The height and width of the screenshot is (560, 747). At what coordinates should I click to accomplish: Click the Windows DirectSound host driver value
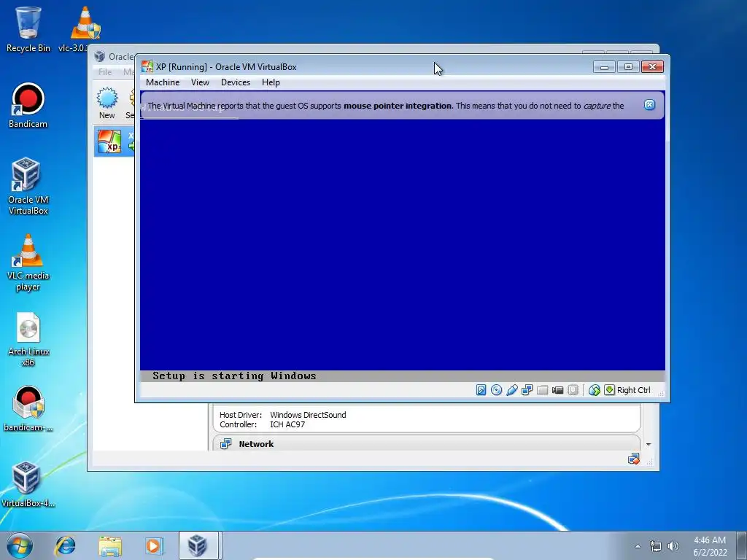coord(308,415)
